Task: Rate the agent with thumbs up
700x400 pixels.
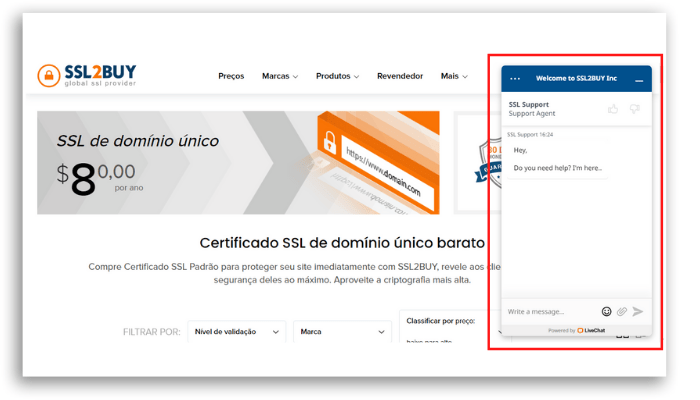Action: [x=613, y=108]
